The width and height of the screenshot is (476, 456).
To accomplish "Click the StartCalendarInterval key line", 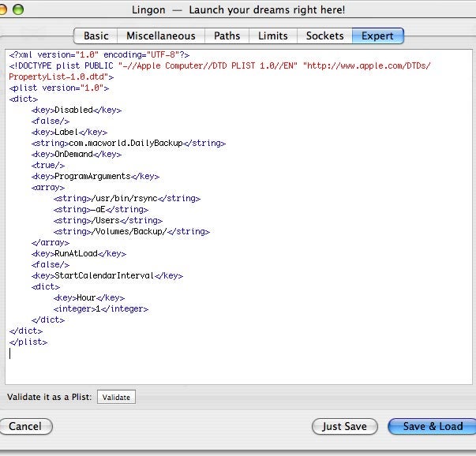I will 107,276.
